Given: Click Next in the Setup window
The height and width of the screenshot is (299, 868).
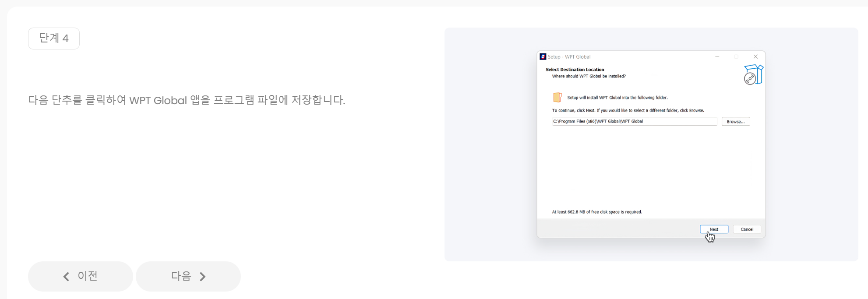Looking at the screenshot, I should tap(714, 229).
